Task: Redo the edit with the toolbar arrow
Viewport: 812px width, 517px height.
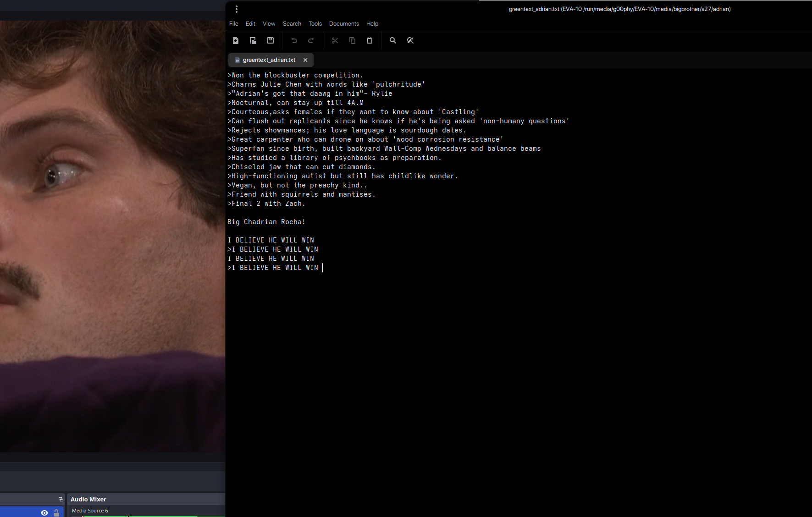Action: (311, 40)
